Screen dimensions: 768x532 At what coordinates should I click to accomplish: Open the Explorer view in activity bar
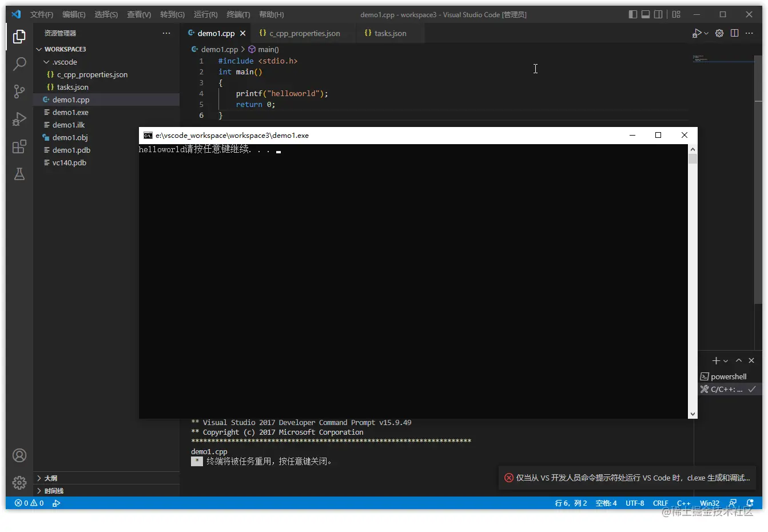[x=19, y=37]
